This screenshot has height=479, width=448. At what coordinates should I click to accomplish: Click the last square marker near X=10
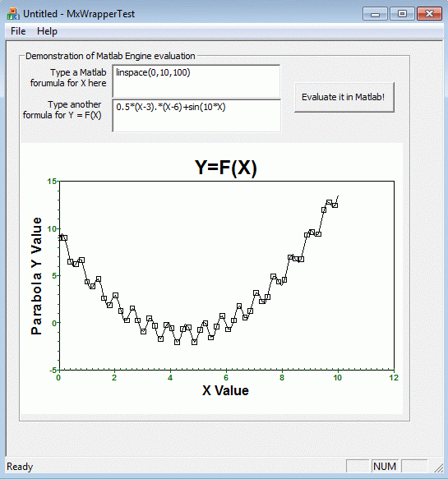click(x=335, y=205)
